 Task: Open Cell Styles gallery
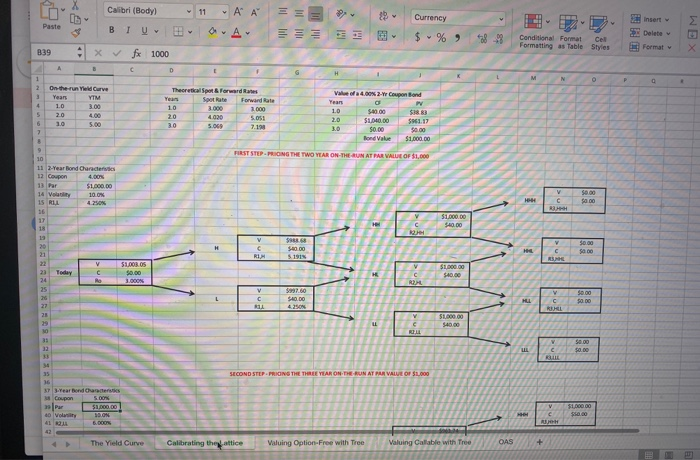pyautogui.click(x=600, y=33)
